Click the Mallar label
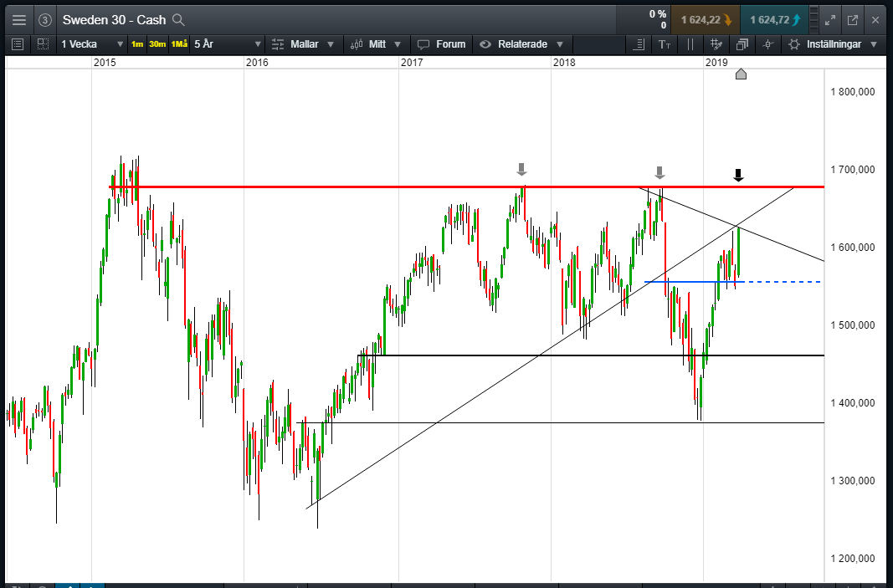The width and height of the screenshot is (893, 588). (x=304, y=43)
